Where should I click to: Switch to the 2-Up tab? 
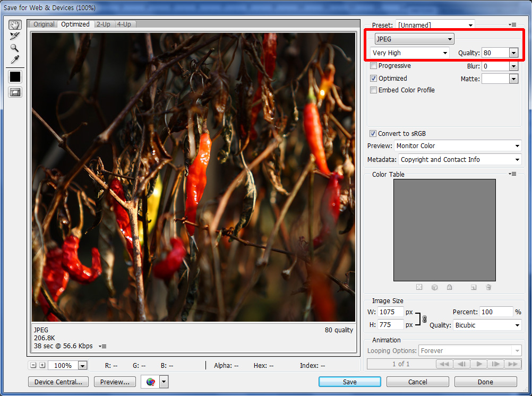104,24
